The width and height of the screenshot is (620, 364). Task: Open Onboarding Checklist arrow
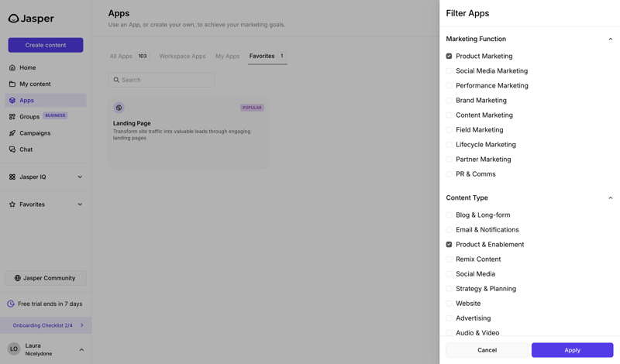pos(82,325)
